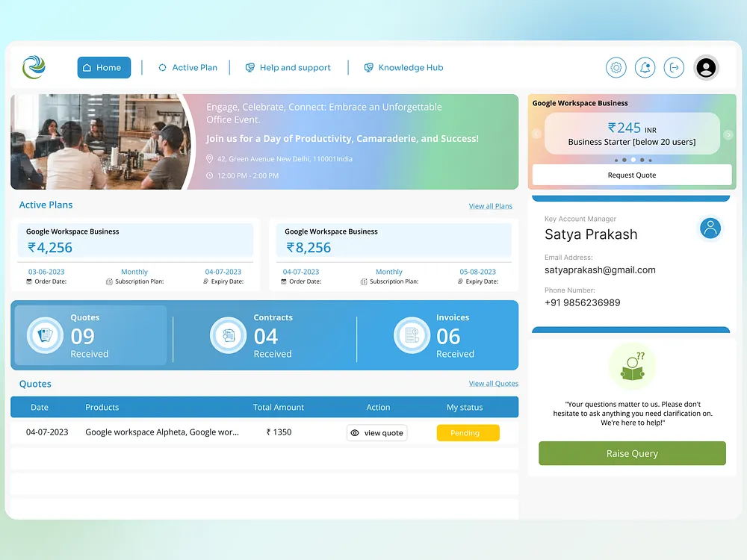
Task: Select a dot in the carousel indicator
Action: (633, 159)
